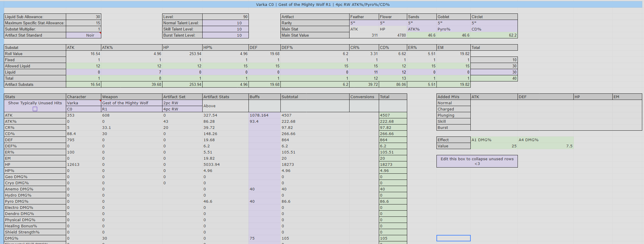Select the A4 DMG% effect cell
644x244 pixels.
546,140
